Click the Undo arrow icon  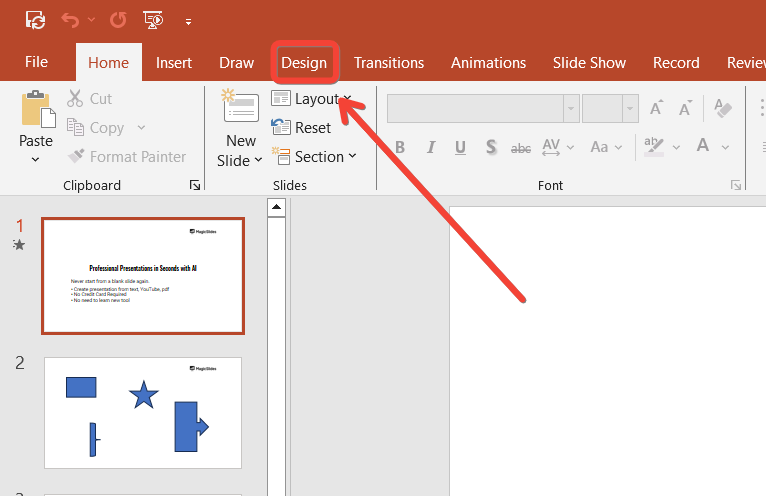click(x=69, y=19)
